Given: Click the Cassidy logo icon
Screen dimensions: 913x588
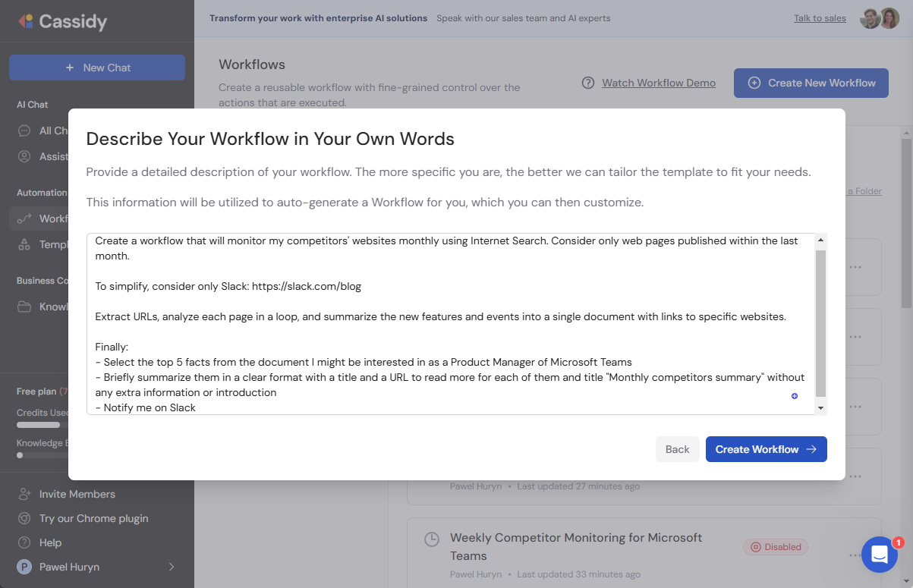Looking at the screenshot, I should click(x=26, y=21).
